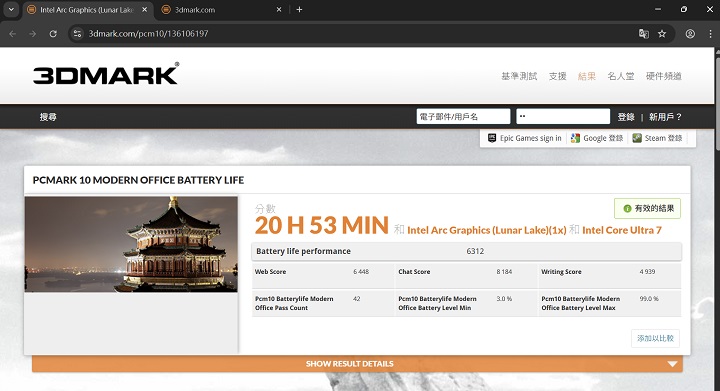
Task: Click the down arrow on result details bar
Action: [672, 364]
